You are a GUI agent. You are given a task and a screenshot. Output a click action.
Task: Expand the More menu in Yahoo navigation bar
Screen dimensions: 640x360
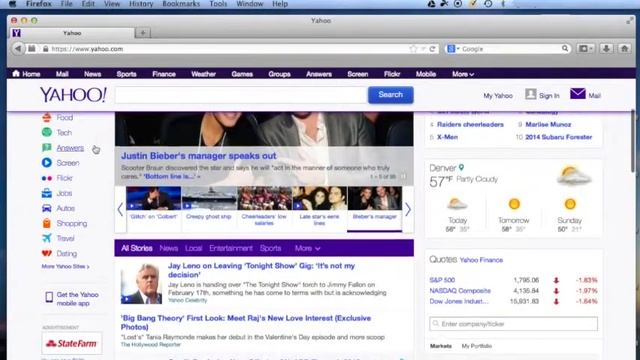click(462, 74)
